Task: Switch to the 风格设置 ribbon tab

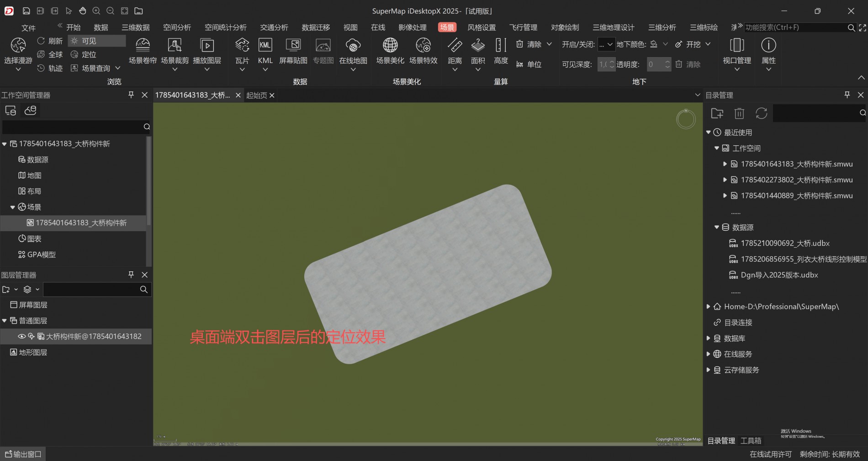Action: tap(482, 27)
